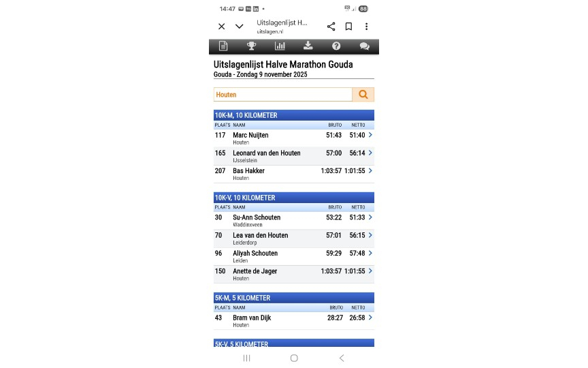Image resolution: width=588 pixels, height=368 pixels.
Task: Bookmark this page
Action: (x=348, y=27)
